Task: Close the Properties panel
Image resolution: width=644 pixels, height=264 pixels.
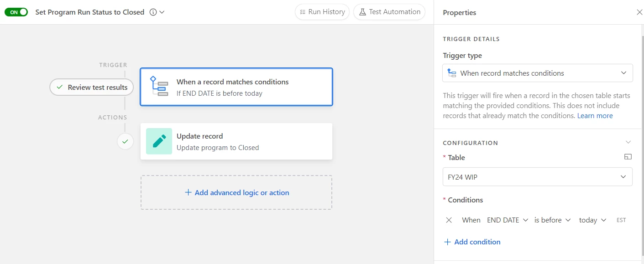Action: pos(639,12)
